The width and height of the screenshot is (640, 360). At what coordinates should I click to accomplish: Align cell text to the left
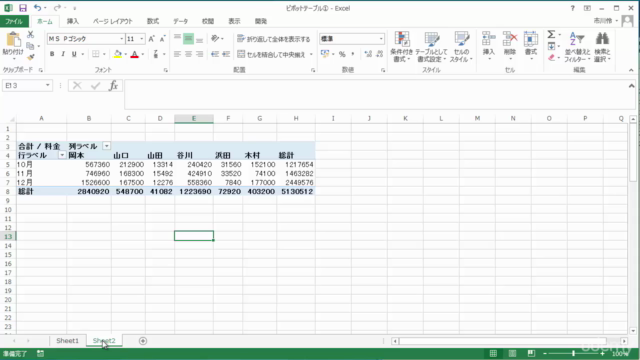(x=177, y=54)
